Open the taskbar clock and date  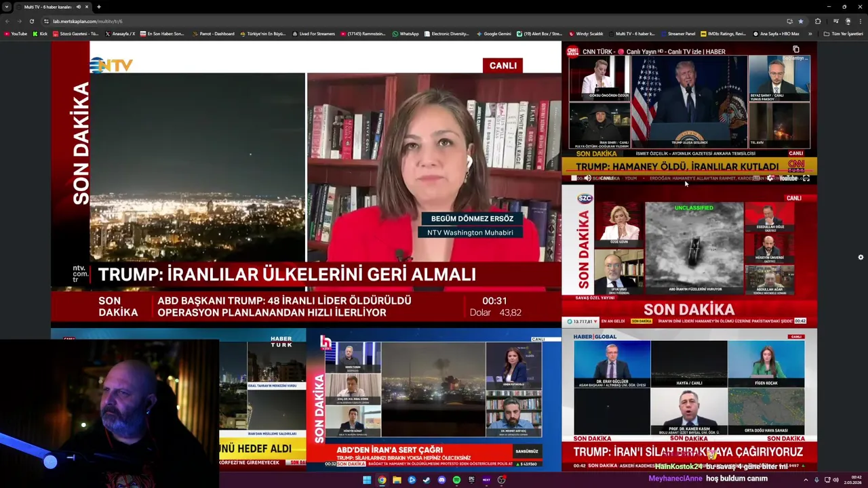pos(852,480)
